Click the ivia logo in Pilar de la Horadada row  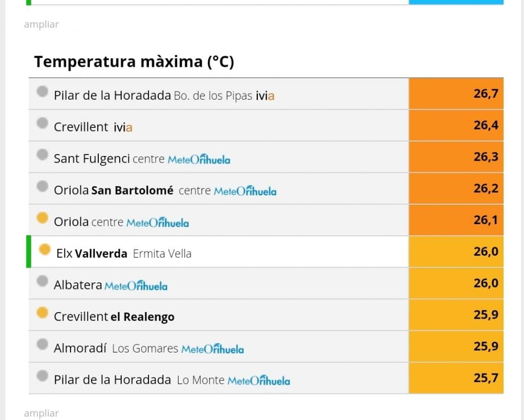[x=265, y=96]
